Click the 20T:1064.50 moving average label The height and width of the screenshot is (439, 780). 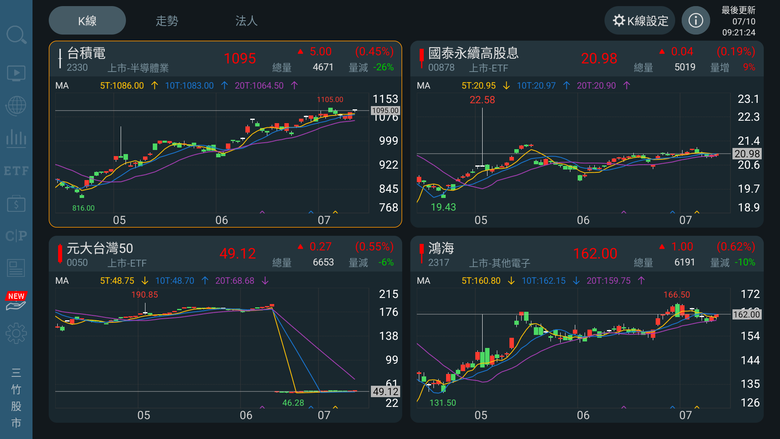259,86
